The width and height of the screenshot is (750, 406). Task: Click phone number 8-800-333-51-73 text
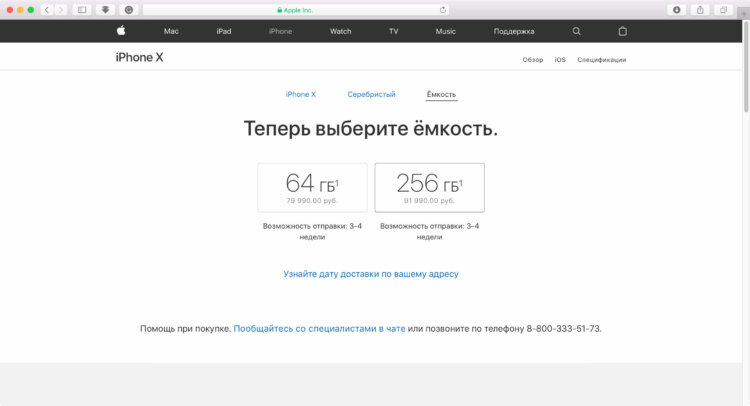563,329
